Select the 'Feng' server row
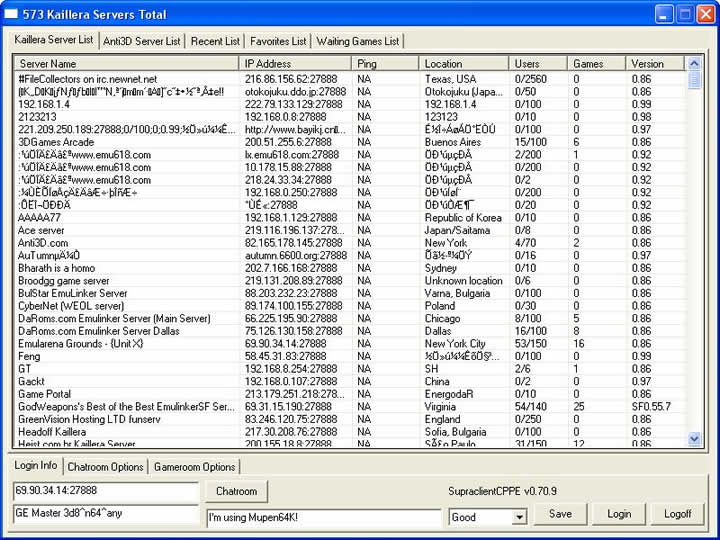Viewport: 720px width, 540px height. point(349,356)
